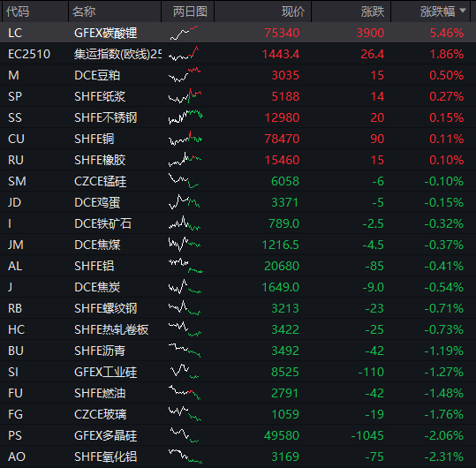
Task: Open the DCE铁矿石 mini chart
Action: click(x=185, y=223)
